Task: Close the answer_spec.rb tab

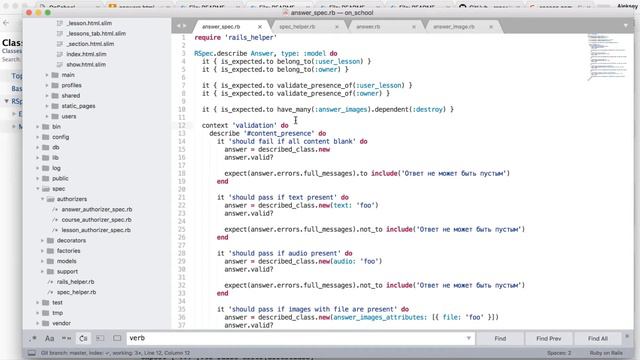Action: [260, 27]
